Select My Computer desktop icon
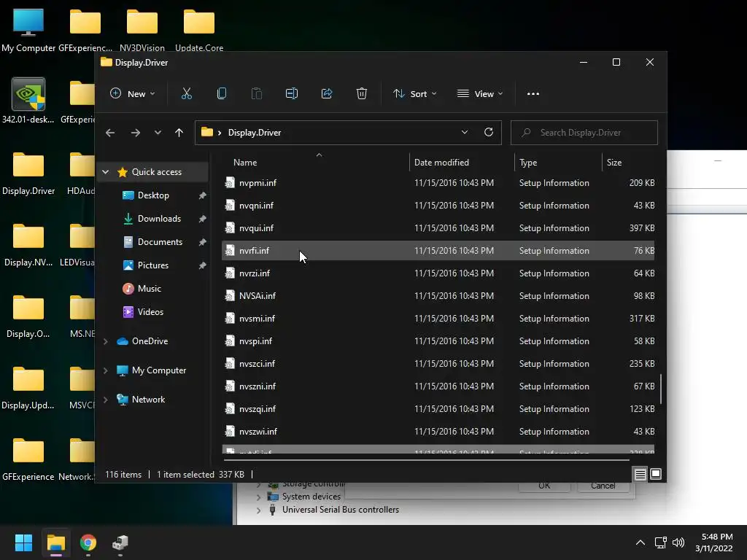Screen dimensions: 747x560 pos(28,31)
